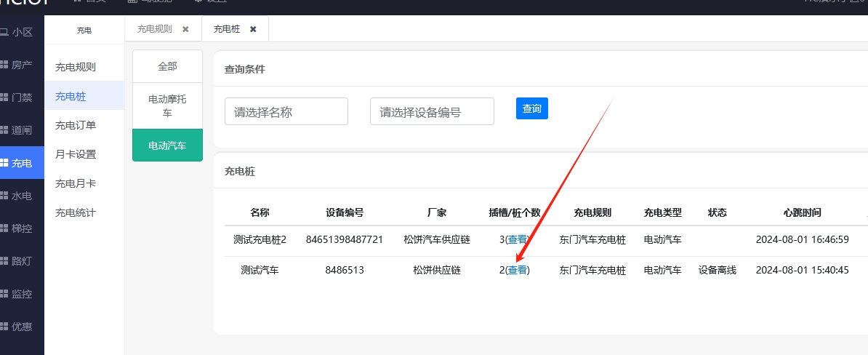Select the 房产 sidebar item

pos(22,65)
